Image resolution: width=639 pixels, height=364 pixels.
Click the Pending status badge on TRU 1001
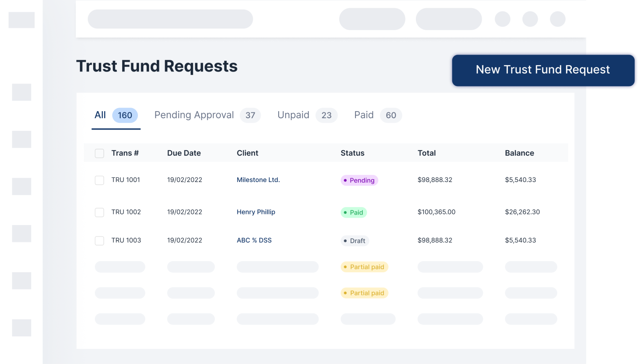359,180
